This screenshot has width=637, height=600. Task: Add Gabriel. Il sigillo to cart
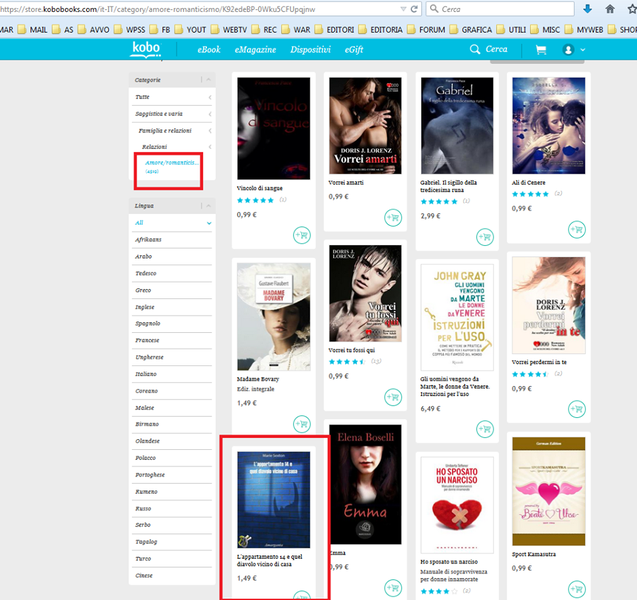click(485, 236)
